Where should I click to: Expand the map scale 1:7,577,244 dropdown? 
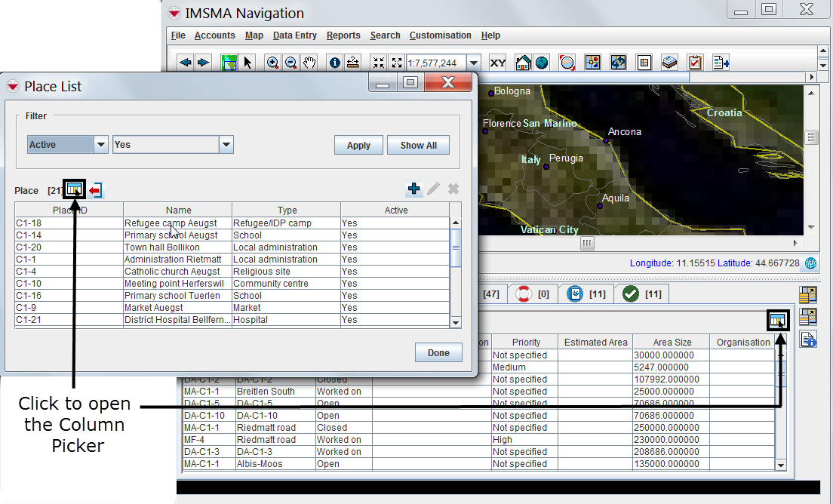[473, 63]
